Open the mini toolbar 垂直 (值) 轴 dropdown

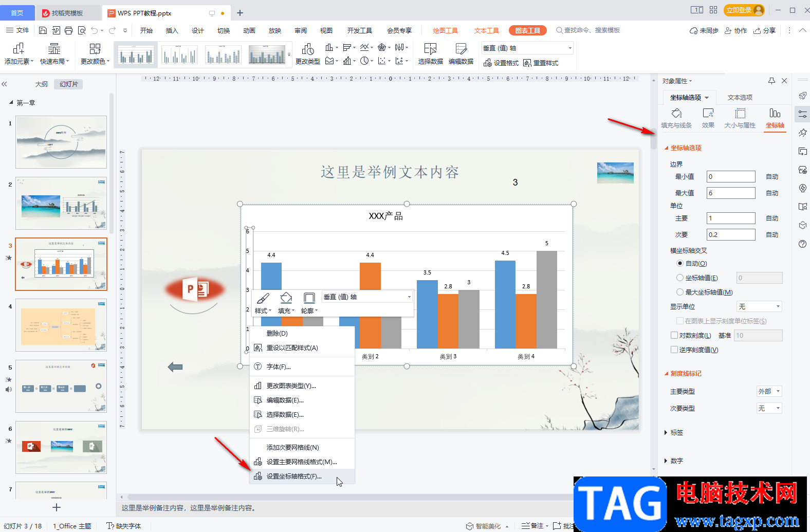click(367, 297)
